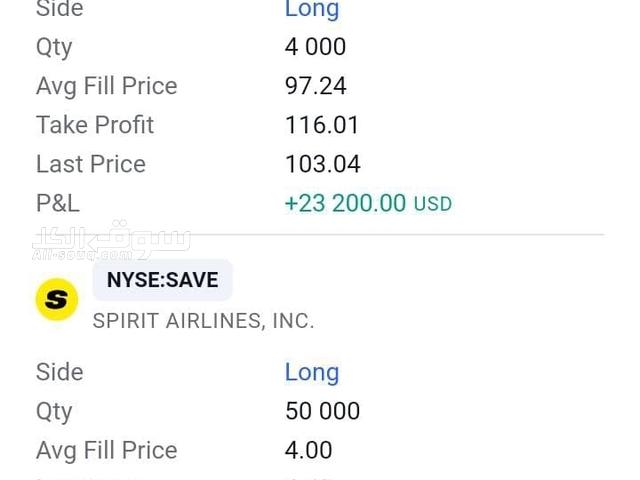Click the Qty label in Spirit Airlines position
The image size is (640, 480).
(x=54, y=411)
